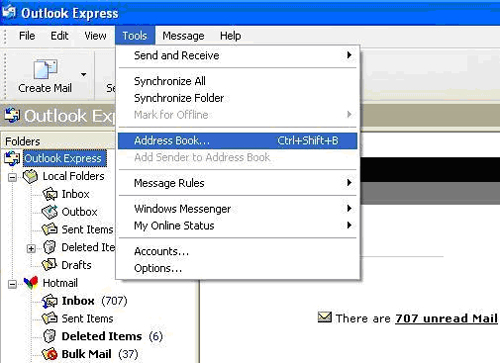500x363 pixels.
Task: Select the Drafts label
Action: click(x=76, y=265)
